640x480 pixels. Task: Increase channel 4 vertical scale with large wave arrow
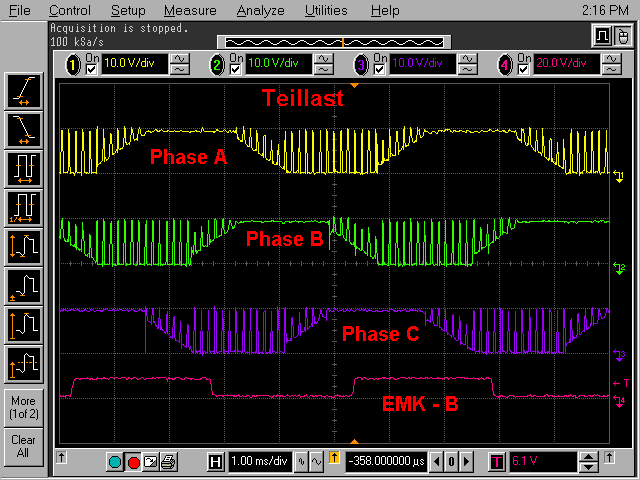[x=612, y=59]
